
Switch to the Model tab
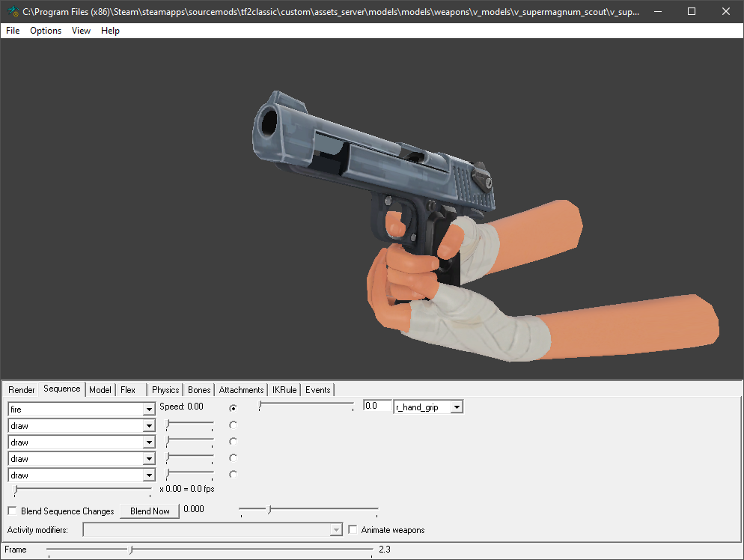coord(100,389)
